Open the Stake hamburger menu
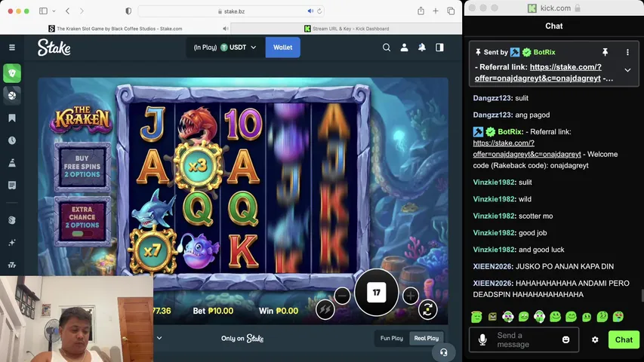 pos(12,48)
